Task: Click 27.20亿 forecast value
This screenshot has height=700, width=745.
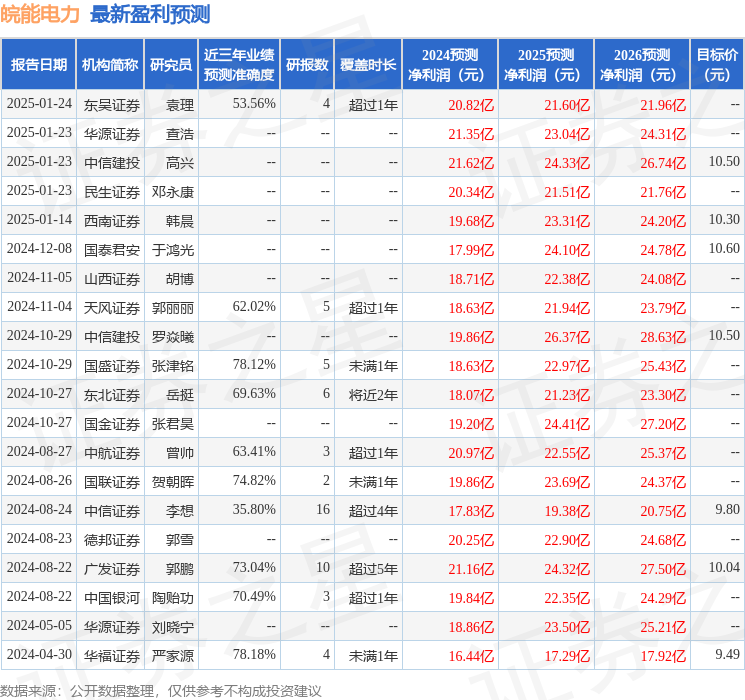Action: 663,424
